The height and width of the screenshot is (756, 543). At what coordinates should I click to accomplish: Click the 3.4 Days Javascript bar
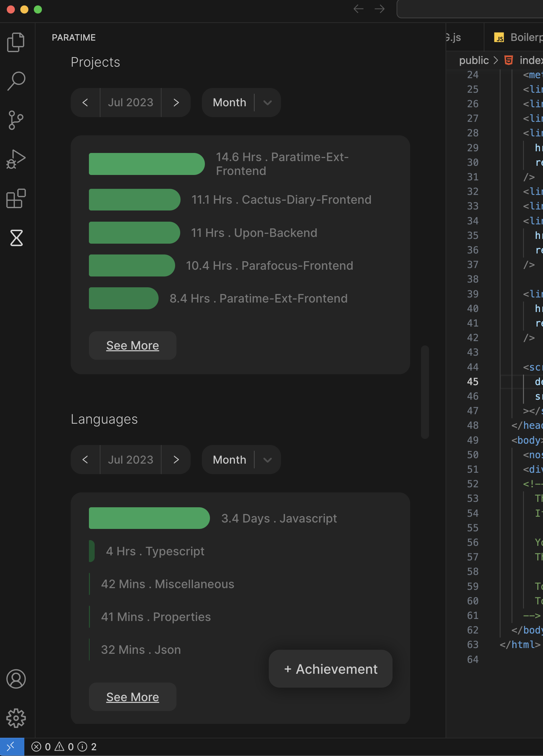click(x=149, y=518)
